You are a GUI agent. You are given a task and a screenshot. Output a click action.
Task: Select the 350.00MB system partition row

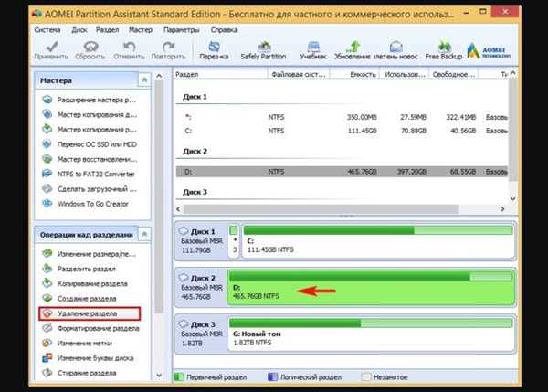(342, 117)
